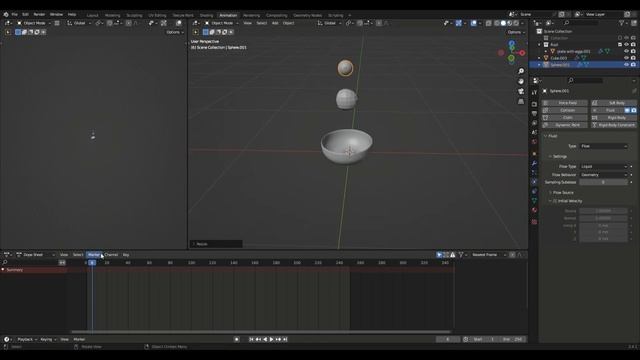Open the Flow Type dropdown showing Liquid
The width and height of the screenshot is (640, 360).
tap(604, 167)
